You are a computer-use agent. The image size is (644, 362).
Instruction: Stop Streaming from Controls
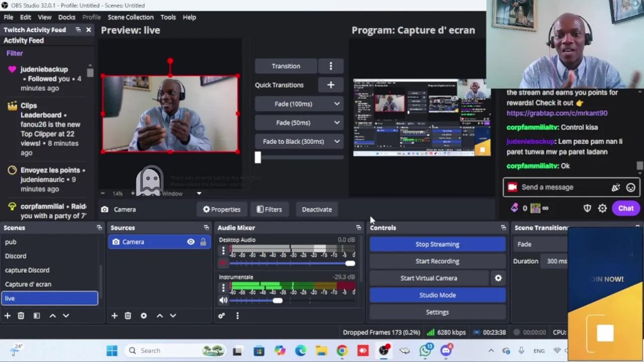tap(438, 244)
